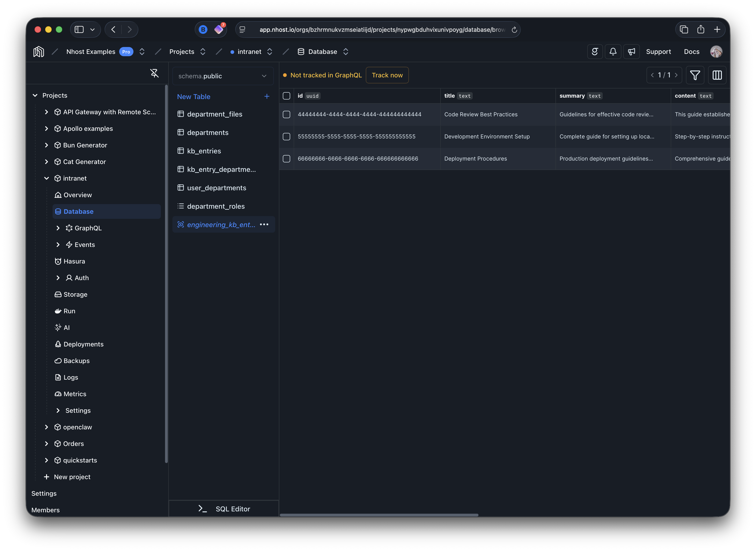This screenshot has width=756, height=551.
Task: Click the Nhost logo in the breadcrumb bar
Action: click(38, 51)
